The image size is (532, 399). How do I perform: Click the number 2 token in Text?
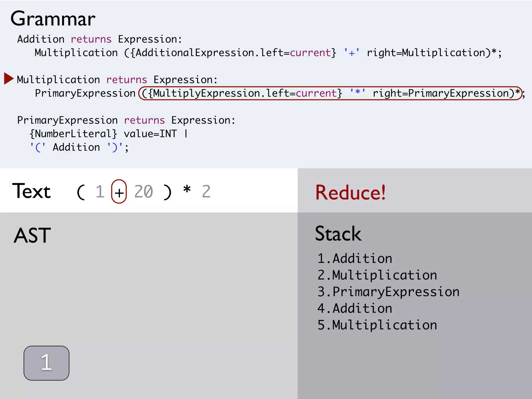click(x=206, y=192)
